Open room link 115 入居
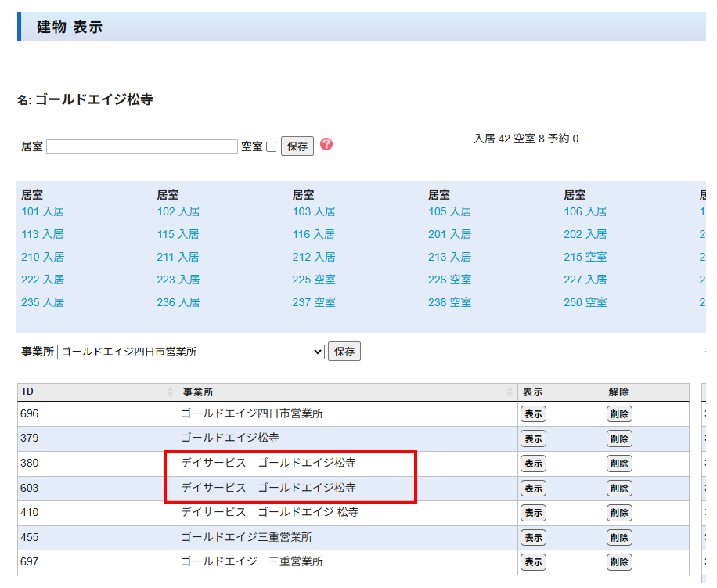Image resolution: width=717 pixels, height=588 pixels. click(178, 235)
